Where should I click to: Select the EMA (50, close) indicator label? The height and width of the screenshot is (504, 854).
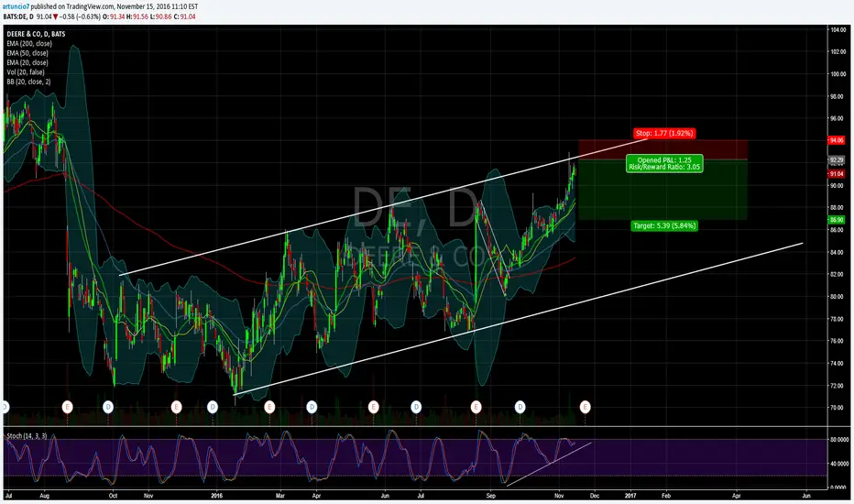click(27, 53)
